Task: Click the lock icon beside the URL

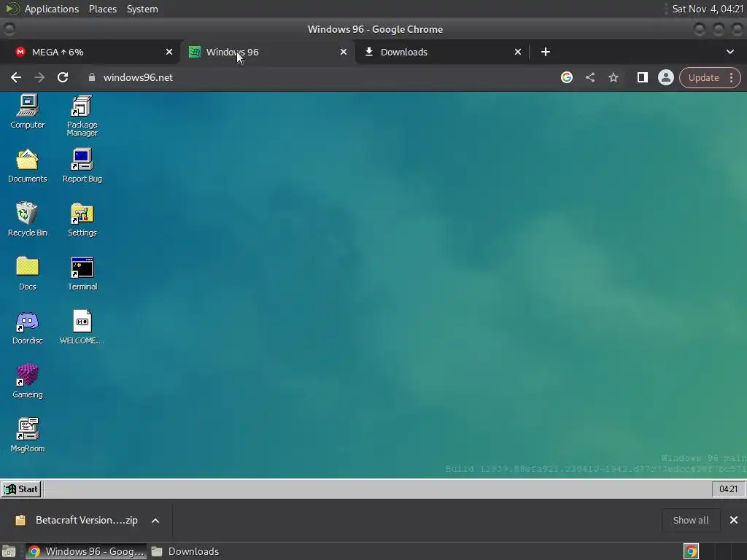Action: (92, 77)
